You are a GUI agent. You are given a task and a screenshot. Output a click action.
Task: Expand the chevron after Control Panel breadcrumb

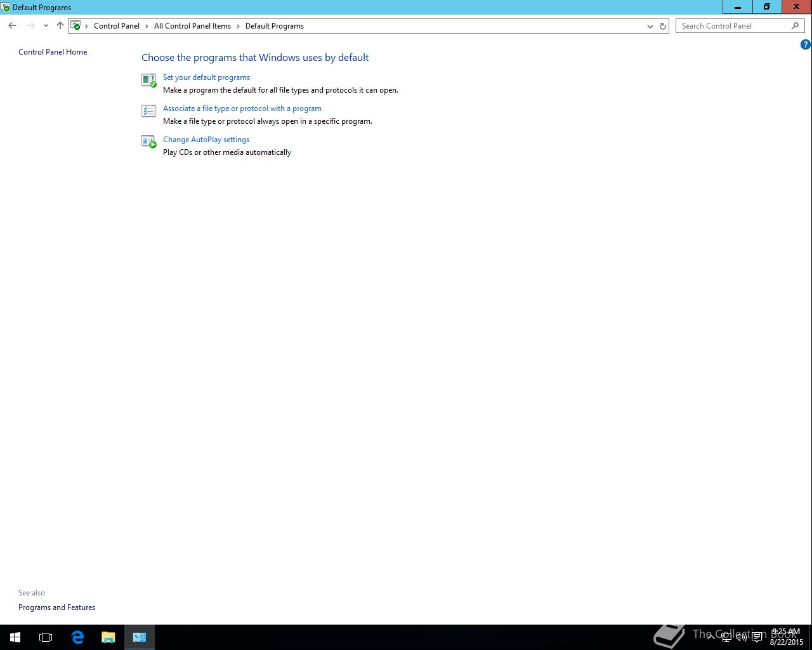tap(147, 26)
